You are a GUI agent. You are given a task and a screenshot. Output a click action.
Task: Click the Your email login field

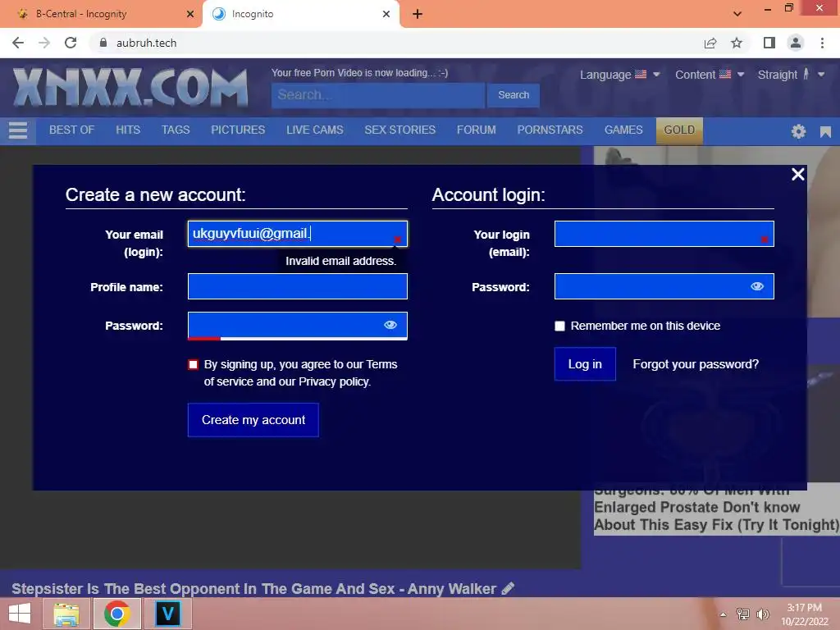[297, 234]
